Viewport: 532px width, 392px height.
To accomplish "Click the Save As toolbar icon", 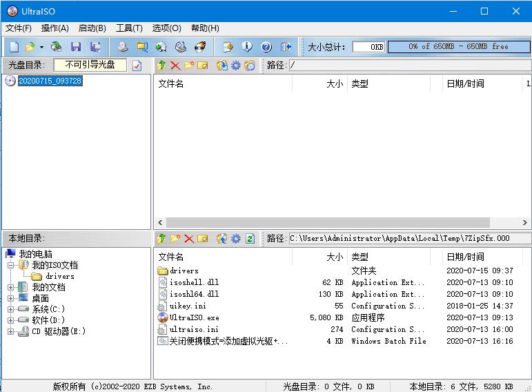I will (x=95, y=46).
